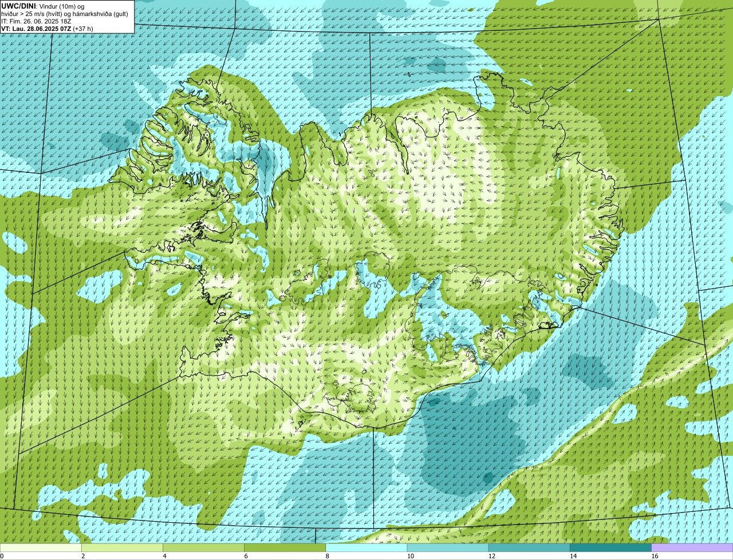Screen dimensions: 733x560
Task: Click the 'VT: Lau. 28.06.2025 07Z (+37 h)' line
Action: (x=47, y=28)
